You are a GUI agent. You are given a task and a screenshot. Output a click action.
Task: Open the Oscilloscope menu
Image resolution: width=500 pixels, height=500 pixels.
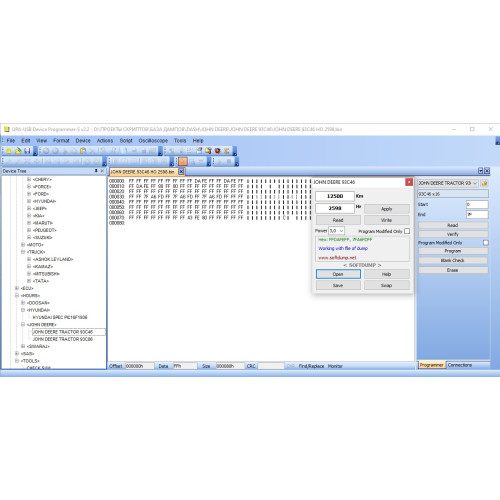point(153,141)
